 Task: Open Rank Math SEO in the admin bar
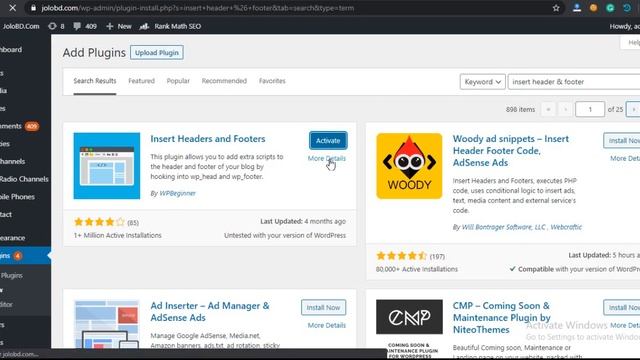pyautogui.click(x=170, y=26)
